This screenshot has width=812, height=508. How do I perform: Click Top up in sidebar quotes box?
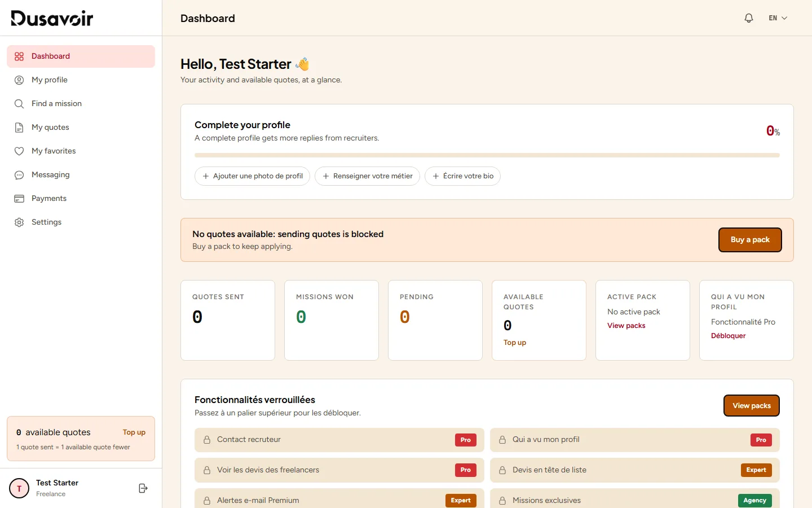(x=134, y=432)
